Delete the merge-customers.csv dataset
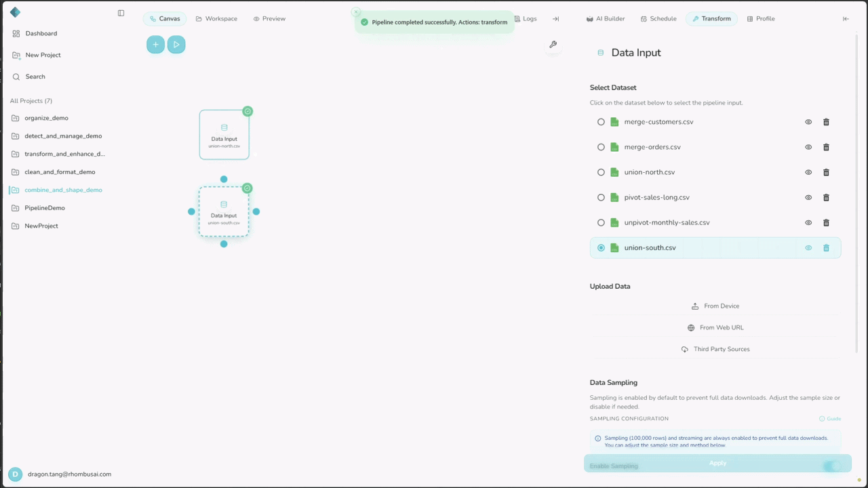Screen dimensions: 868x488 pyautogui.click(x=826, y=122)
